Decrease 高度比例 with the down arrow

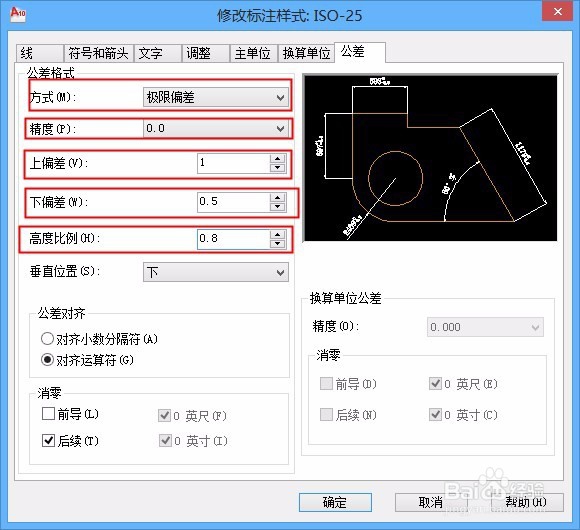pyautogui.click(x=277, y=244)
